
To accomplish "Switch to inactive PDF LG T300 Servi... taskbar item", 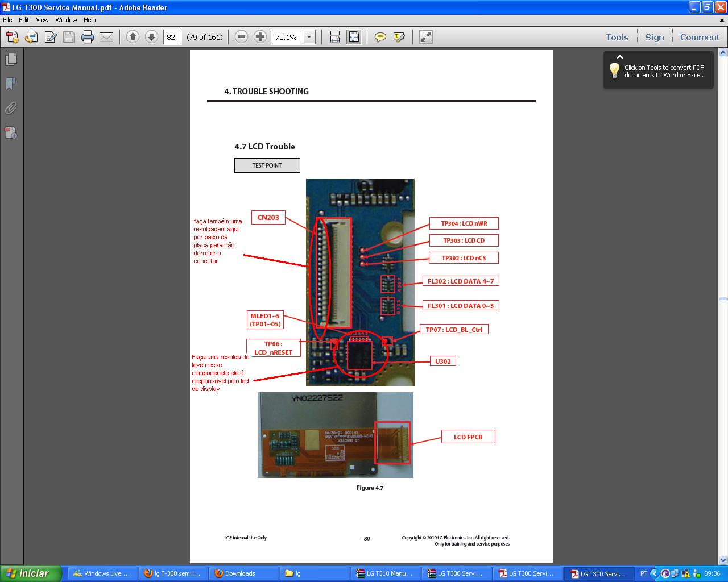I will pos(527,573).
